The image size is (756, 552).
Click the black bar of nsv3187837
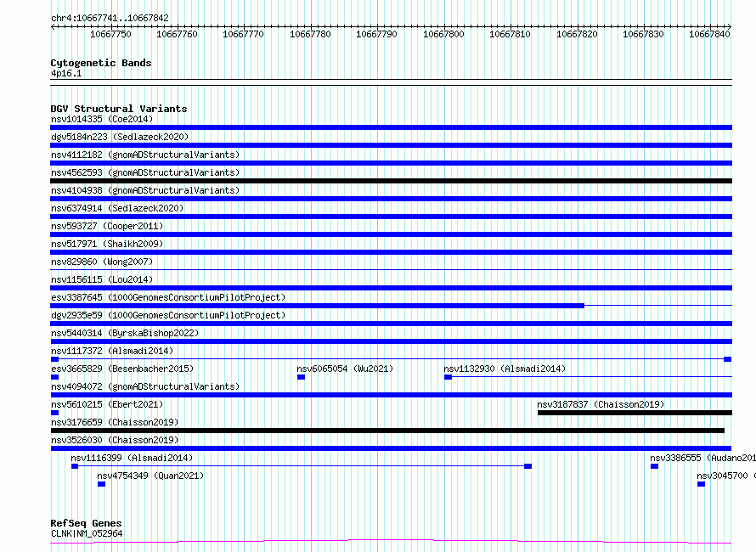tap(635, 413)
